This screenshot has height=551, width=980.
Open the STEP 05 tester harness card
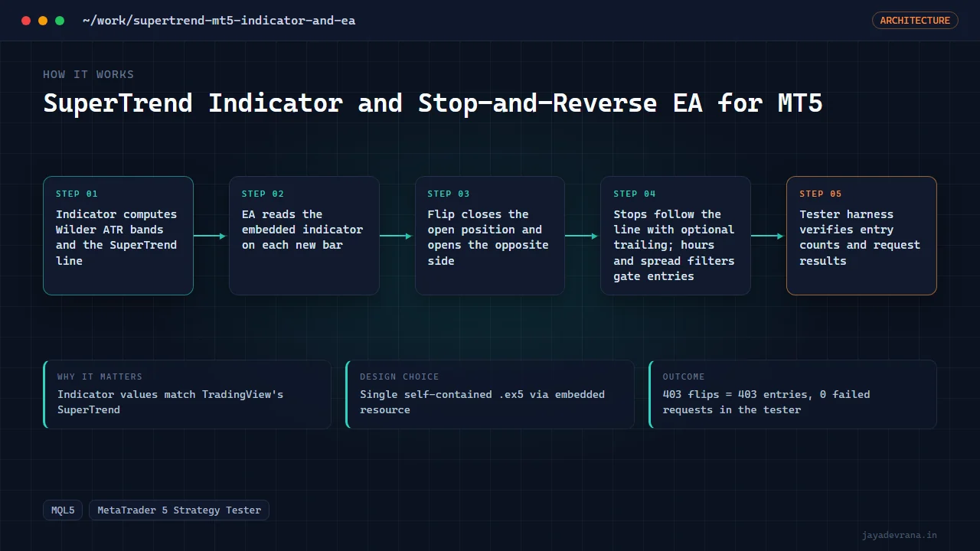[x=861, y=236]
